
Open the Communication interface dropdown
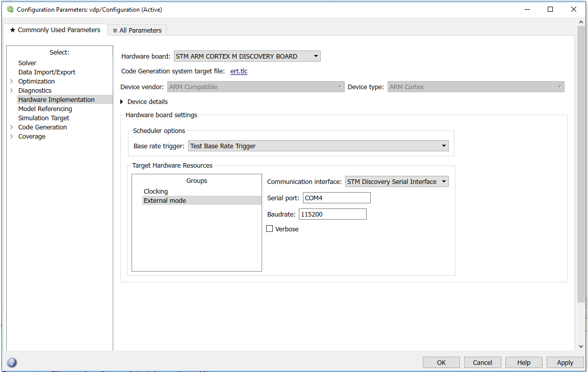(397, 182)
